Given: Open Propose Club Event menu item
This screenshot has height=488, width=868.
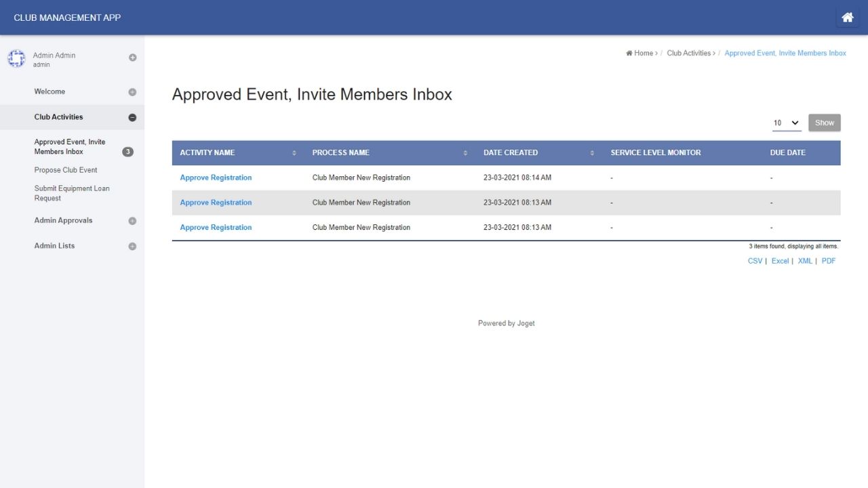Looking at the screenshot, I should [66, 170].
